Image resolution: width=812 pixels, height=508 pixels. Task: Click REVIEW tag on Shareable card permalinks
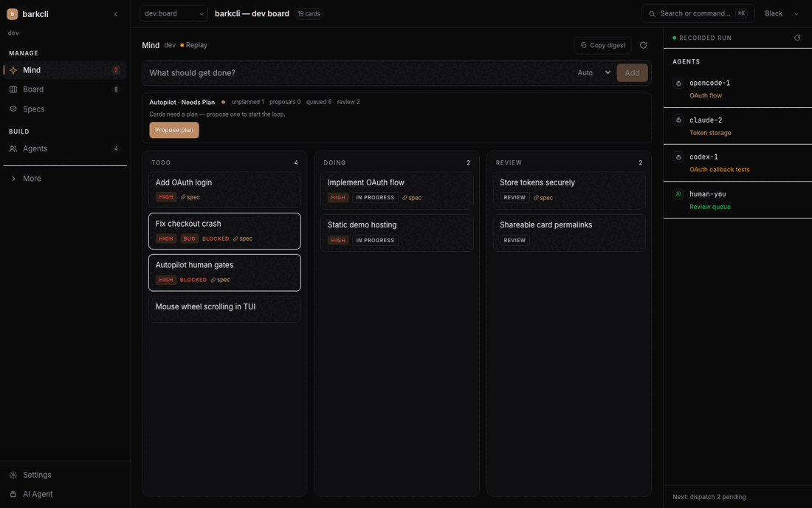click(515, 240)
